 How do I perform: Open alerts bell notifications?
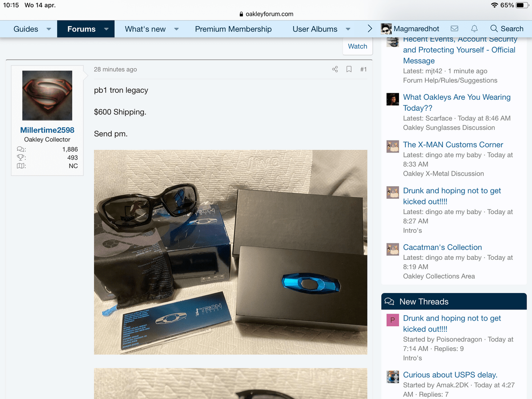[x=474, y=29]
